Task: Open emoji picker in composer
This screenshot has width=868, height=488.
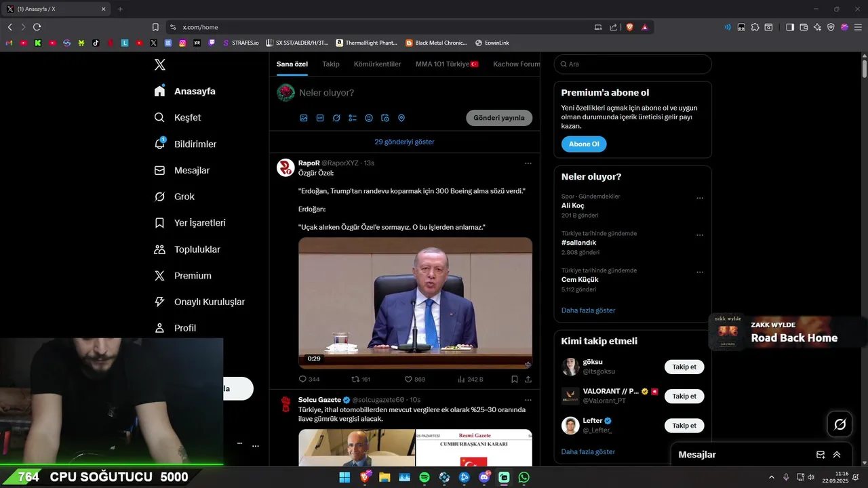Action: (369, 118)
